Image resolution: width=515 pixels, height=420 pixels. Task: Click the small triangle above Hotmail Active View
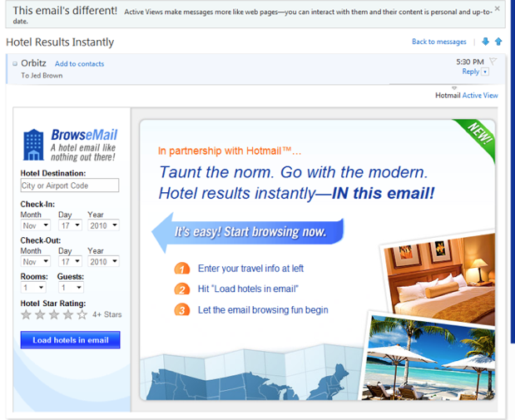(x=454, y=88)
